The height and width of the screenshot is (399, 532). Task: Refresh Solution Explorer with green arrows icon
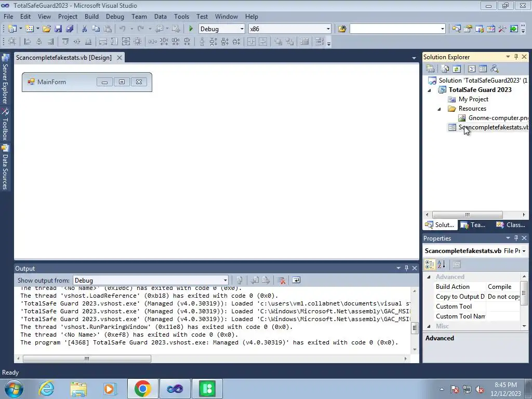(457, 69)
